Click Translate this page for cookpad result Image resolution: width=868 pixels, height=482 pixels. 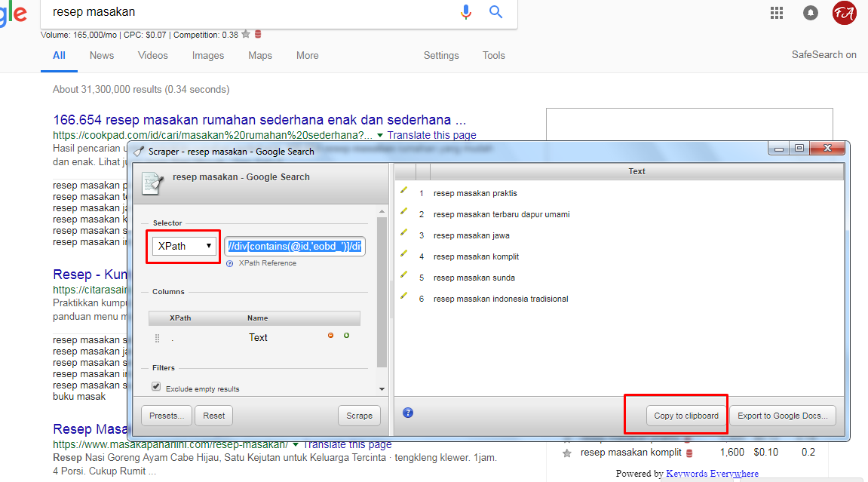point(432,135)
